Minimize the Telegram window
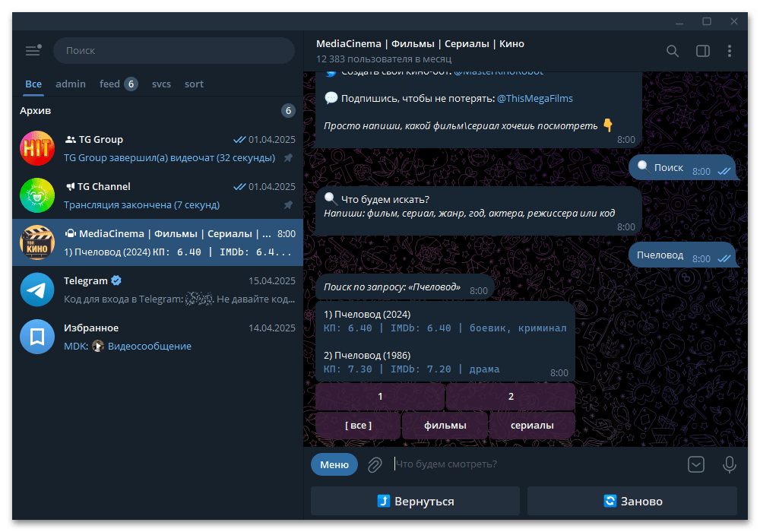760x532 pixels. click(x=679, y=22)
